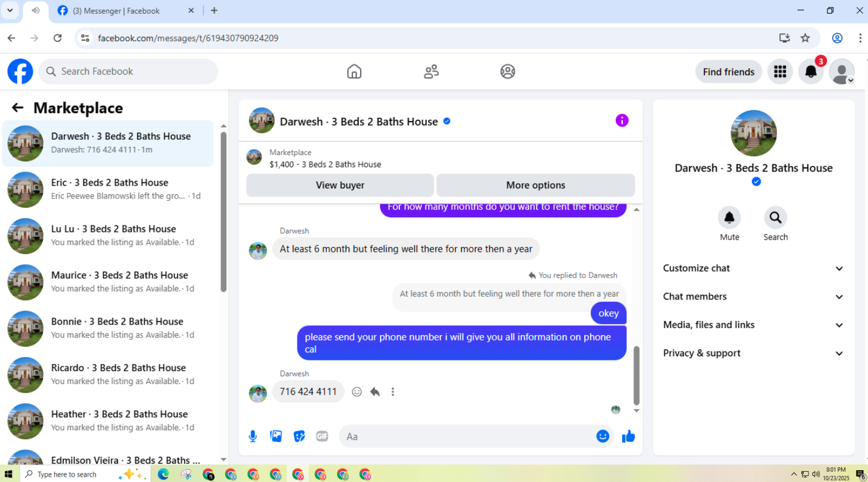
Task: Click the chat messages vertical scrollbar thumb
Action: tap(636, 376)
